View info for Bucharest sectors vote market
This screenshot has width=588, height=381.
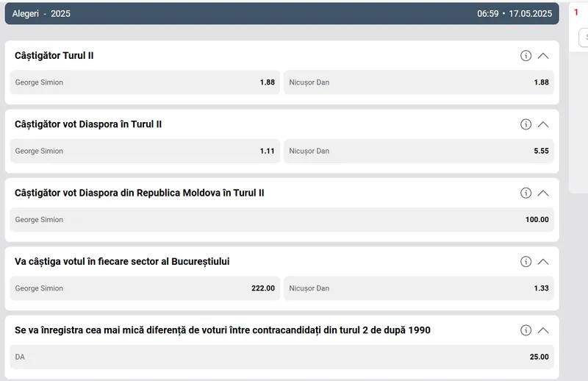click(x=526, y=262)
